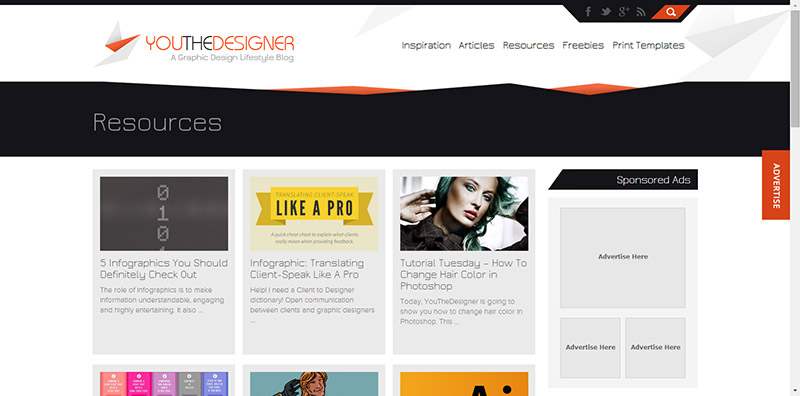The height and width of the screenshot is (396, 800).
Task: Open the binary digits infographics thumbnail
Action: pos(164,213)
